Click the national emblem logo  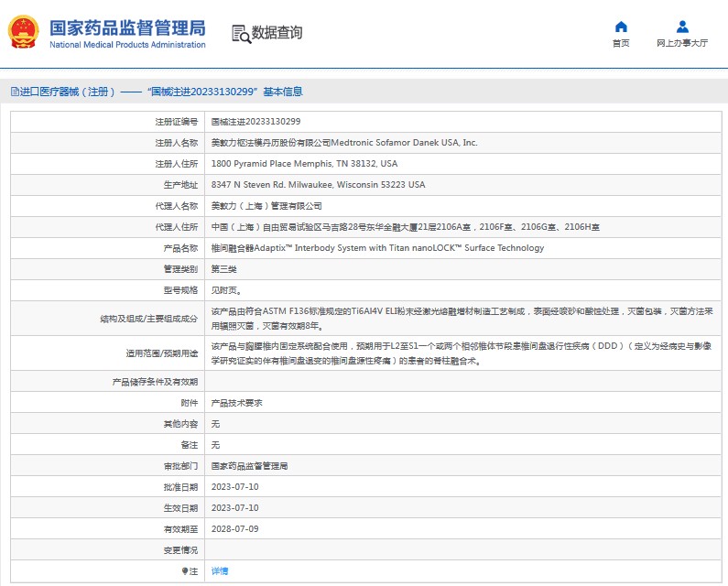tap(23, 32)
